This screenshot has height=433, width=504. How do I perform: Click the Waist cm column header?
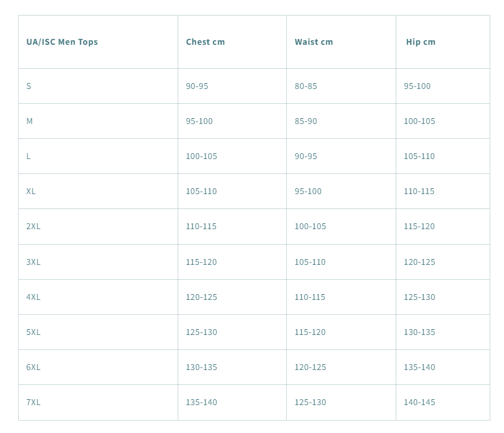tap(313, 42)
